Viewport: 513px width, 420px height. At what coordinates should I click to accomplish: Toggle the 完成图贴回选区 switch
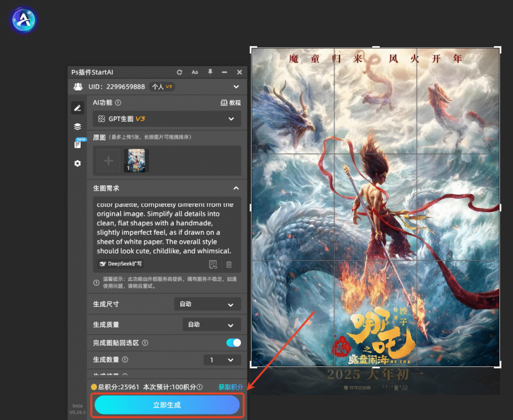coord(233,342)
